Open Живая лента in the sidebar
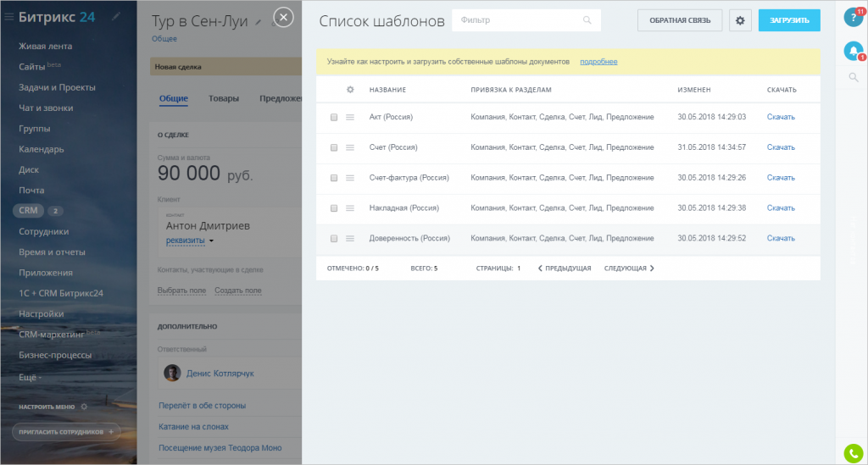The width and height of the screenshot is (868, 465). click(x=46, y=47)
